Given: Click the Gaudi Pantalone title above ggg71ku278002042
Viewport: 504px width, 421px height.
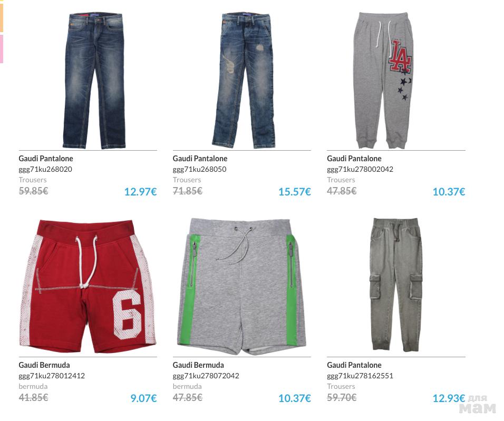Looking at the screenshot, I should pos(354,159).
